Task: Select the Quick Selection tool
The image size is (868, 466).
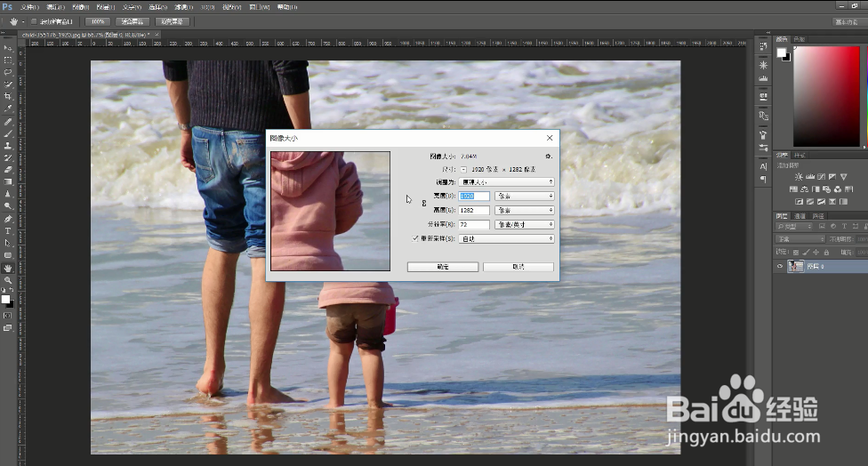Action: 8,84
